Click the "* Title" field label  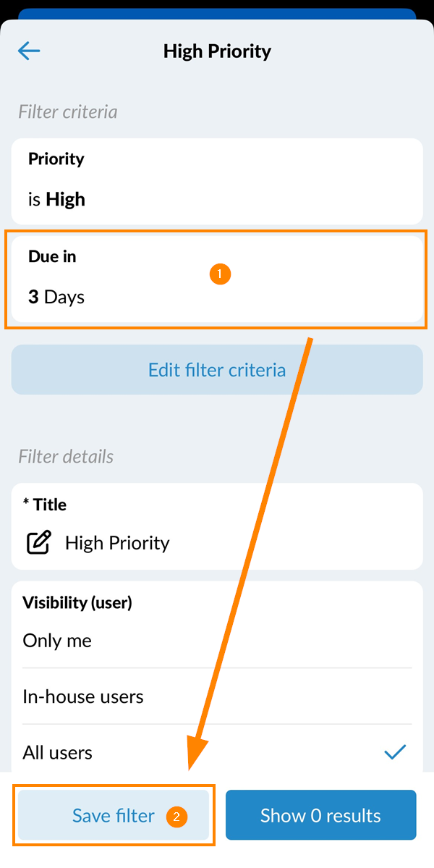click(45, 505)
